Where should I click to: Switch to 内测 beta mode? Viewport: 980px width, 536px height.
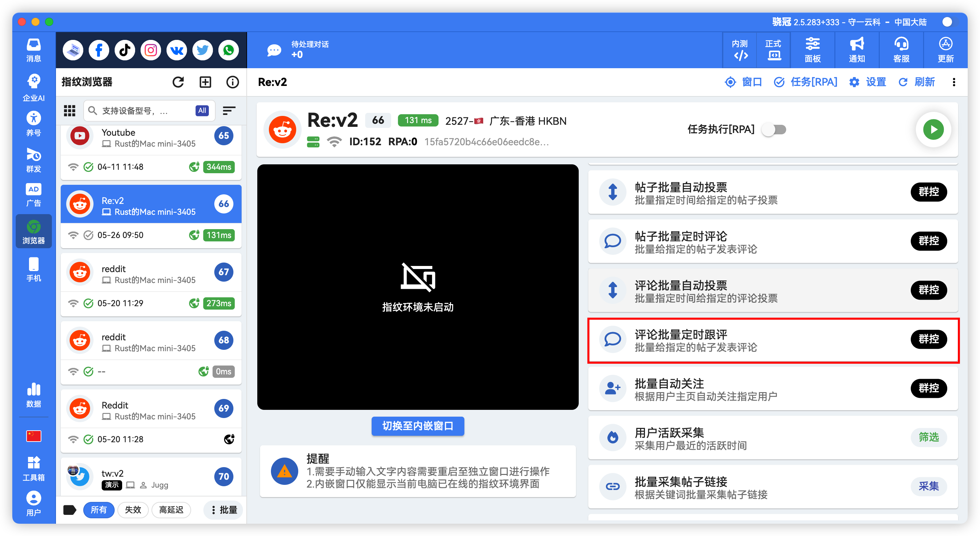(740, 50)
